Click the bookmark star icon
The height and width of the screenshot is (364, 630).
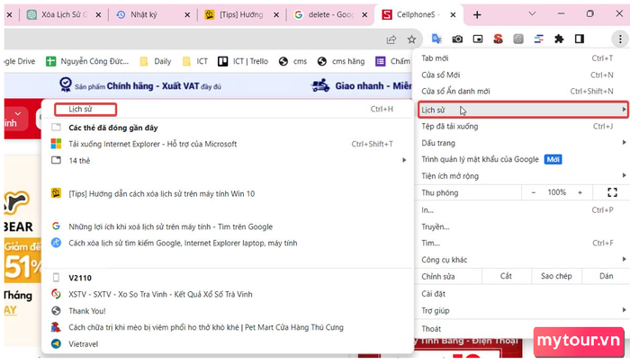[411, 40]
